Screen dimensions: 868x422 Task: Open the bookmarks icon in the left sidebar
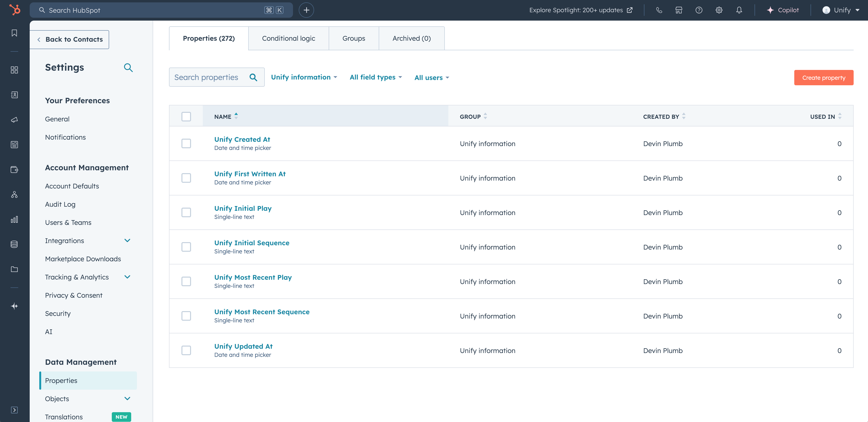[x=14, y=33]
